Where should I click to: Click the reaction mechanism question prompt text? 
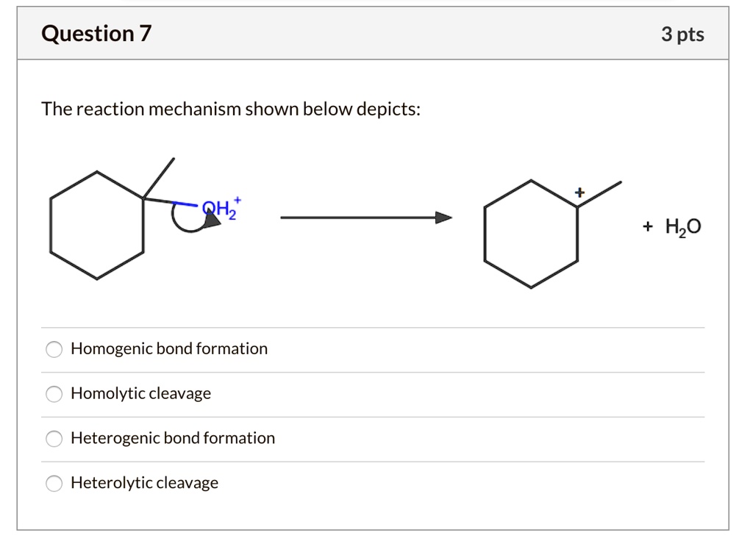pos(231,109)
